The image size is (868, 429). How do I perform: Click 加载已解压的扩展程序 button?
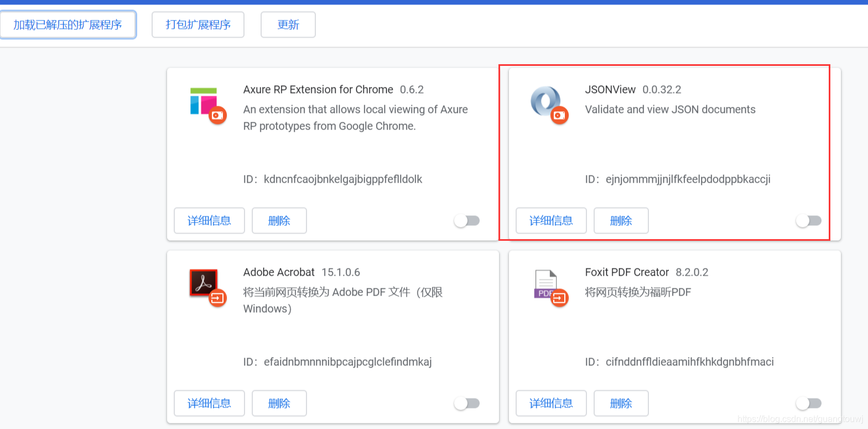[68, 25]
